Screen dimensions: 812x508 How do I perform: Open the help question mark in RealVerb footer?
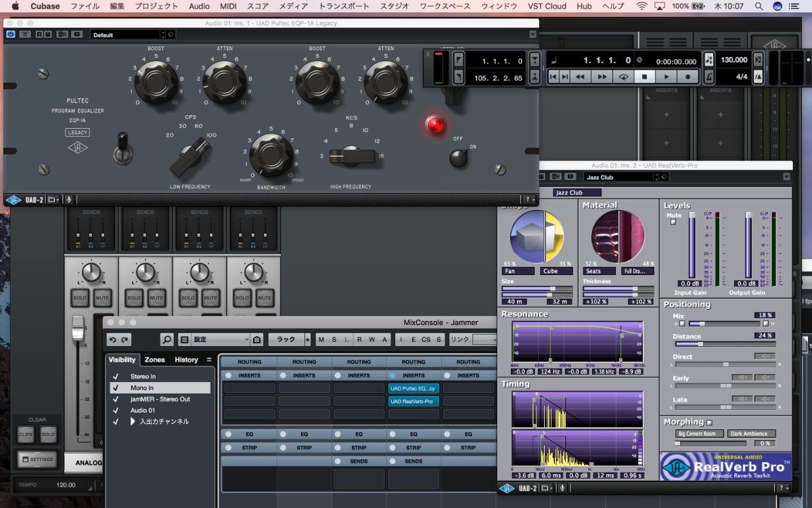tap(783, 488)
